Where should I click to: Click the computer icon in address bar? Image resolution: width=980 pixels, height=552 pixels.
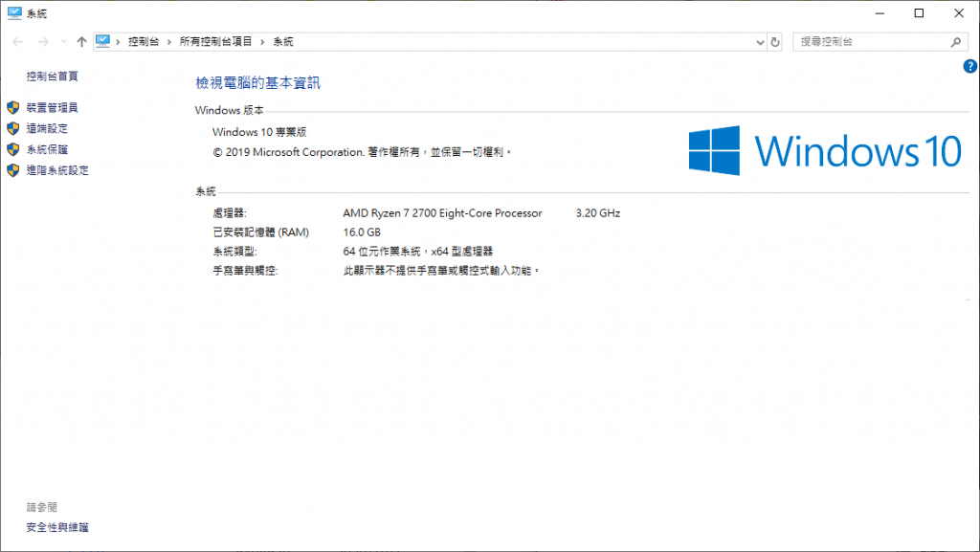point(103,41)
